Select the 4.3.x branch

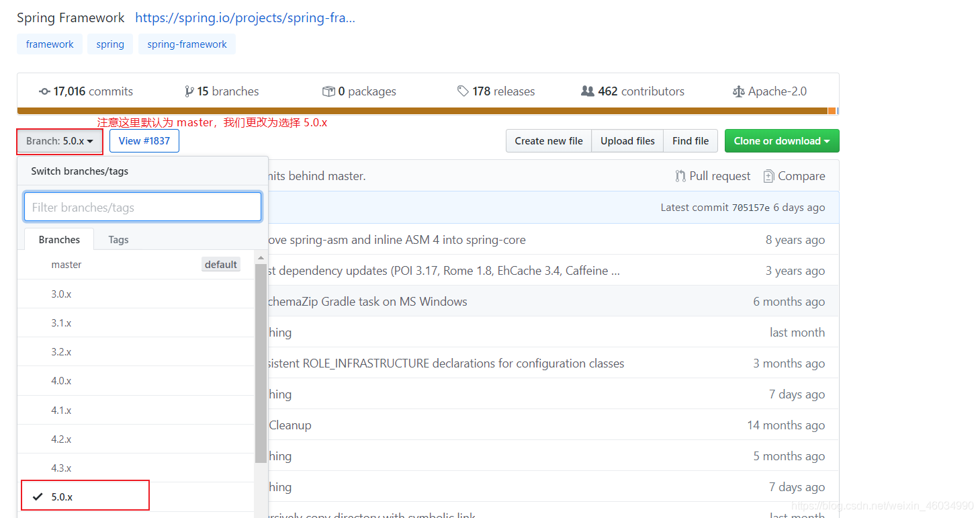[136, 468]
